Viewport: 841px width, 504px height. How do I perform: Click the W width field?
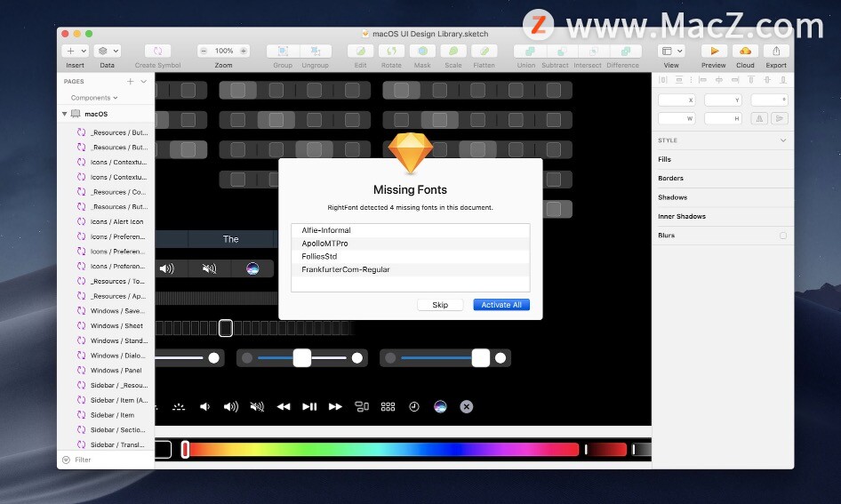click(677, 118)
